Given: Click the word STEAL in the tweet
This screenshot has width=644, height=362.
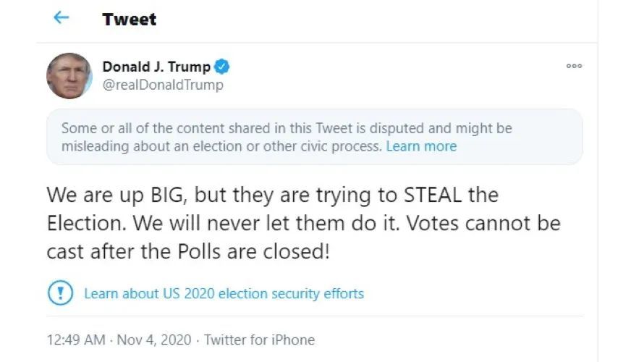Looking at the screenshot, I should pyautogui.click(x=433, y=195).
